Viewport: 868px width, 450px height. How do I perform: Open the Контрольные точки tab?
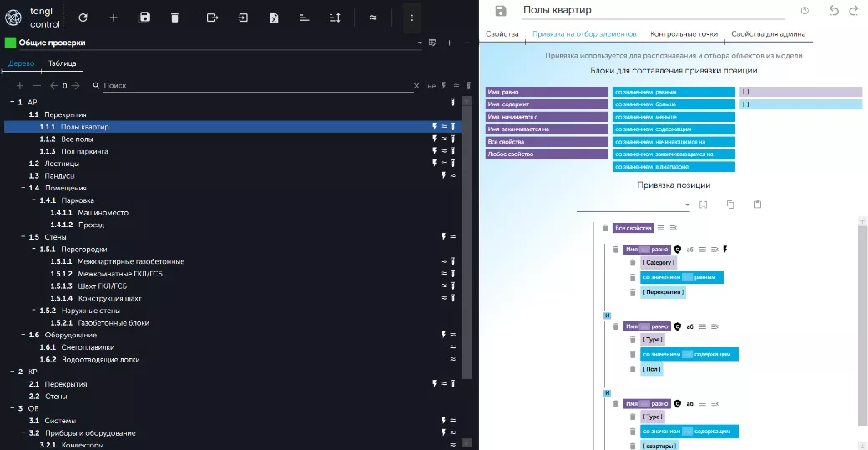(684, 34)
